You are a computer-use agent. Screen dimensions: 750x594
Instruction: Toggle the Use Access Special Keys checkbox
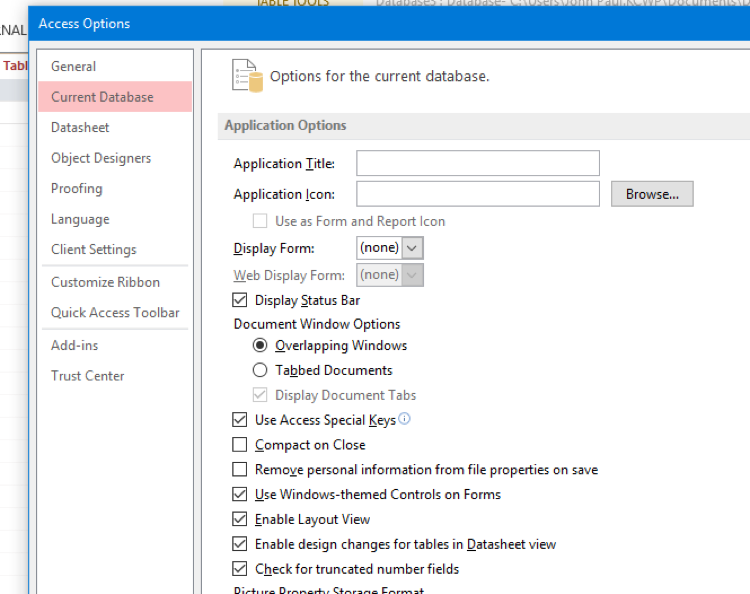(x=240, y=419)
